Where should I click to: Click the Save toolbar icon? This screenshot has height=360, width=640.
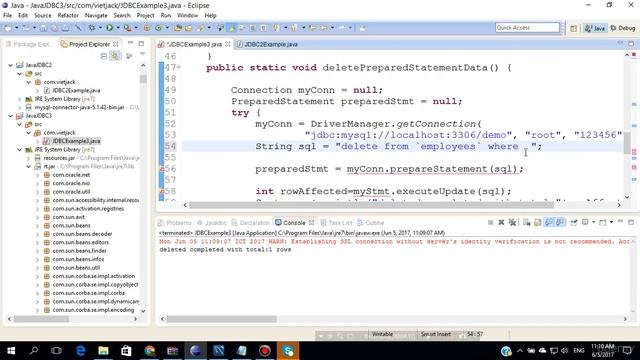pyautogui.click(x=43, y=28)
